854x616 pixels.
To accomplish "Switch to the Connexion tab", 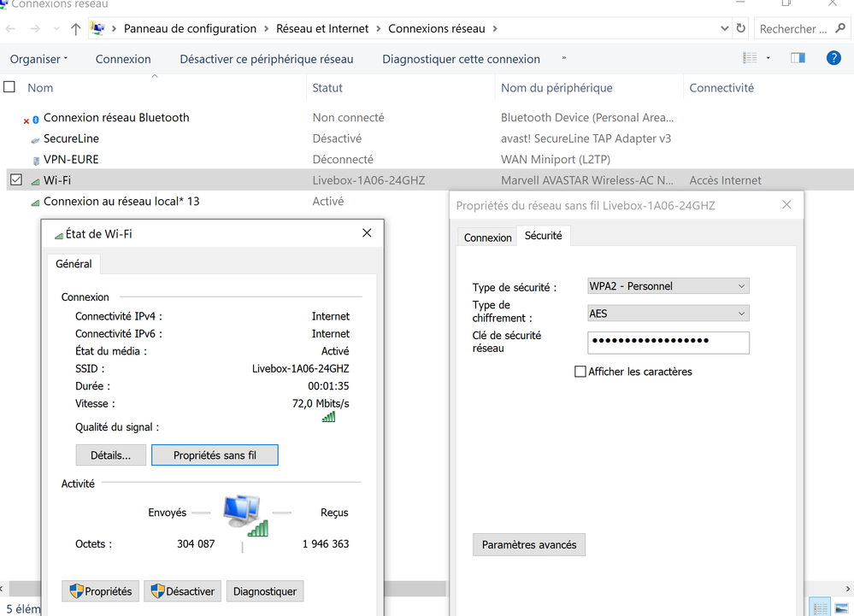I will pos(487,238).
